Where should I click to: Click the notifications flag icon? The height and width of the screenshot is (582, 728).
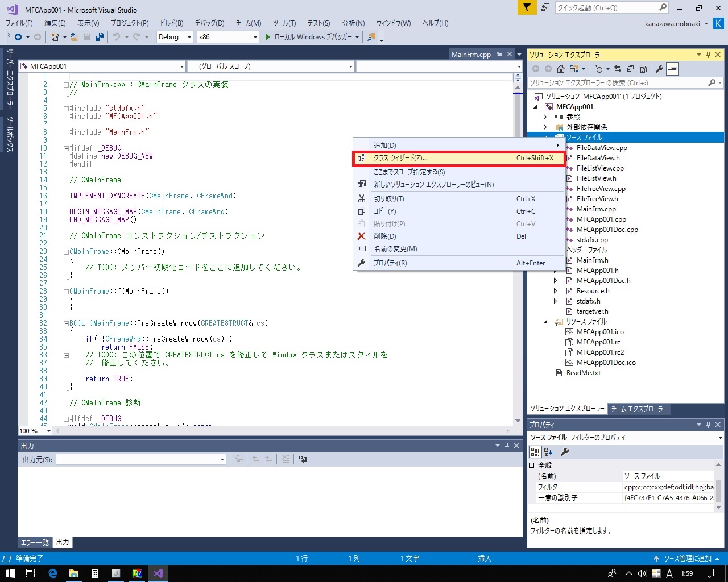click(x=527, y=7)
